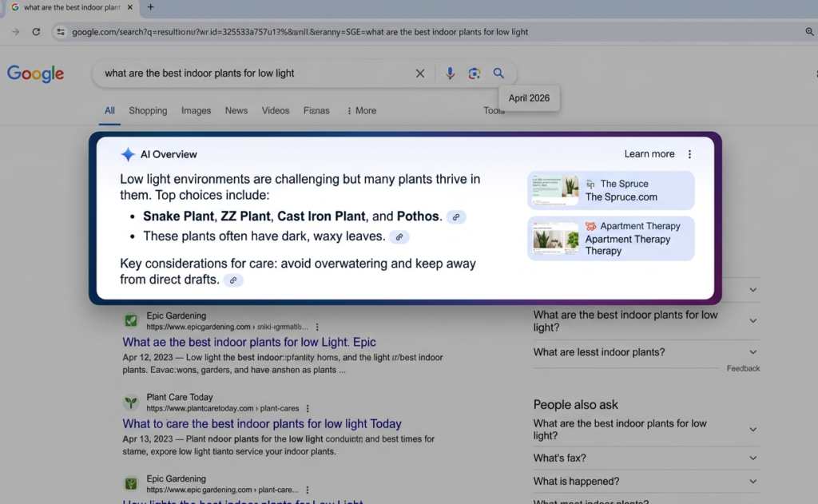Image resolution: width=818 pixels, height=504 pixels.
Task: Switch to the Shopping tab
Action: (148, 111)
